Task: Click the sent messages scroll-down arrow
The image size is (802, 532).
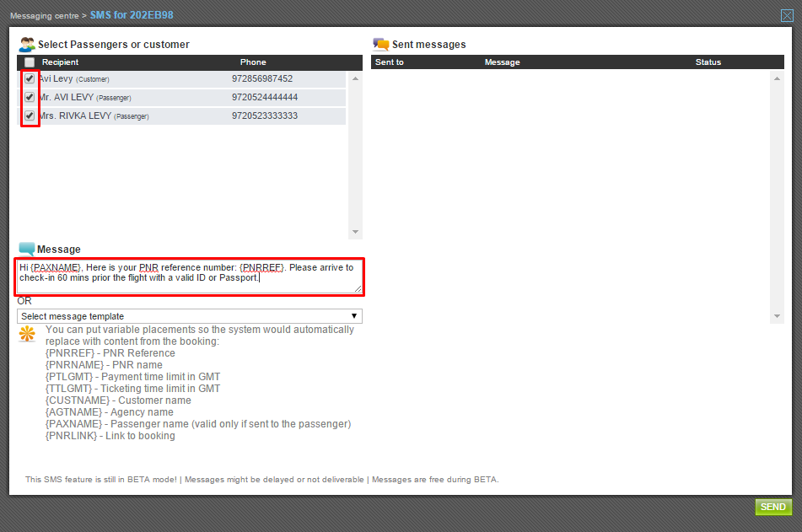Action: pyautogui.click(x=777, y=316)
